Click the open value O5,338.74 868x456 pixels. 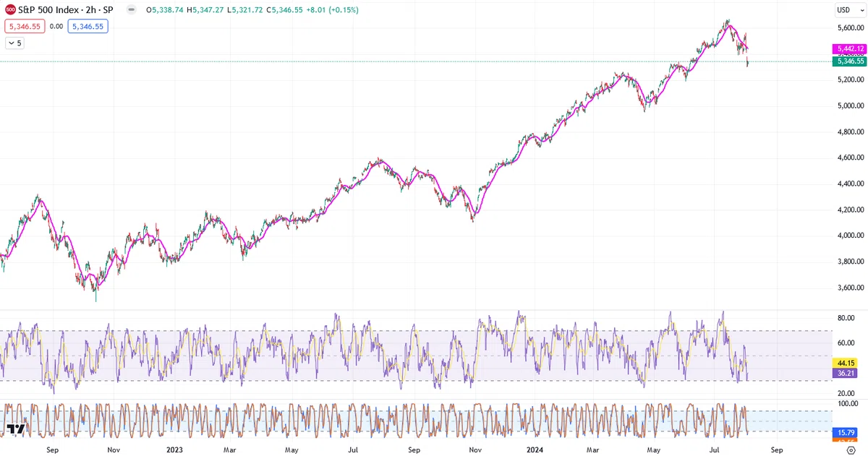(163, 10)
